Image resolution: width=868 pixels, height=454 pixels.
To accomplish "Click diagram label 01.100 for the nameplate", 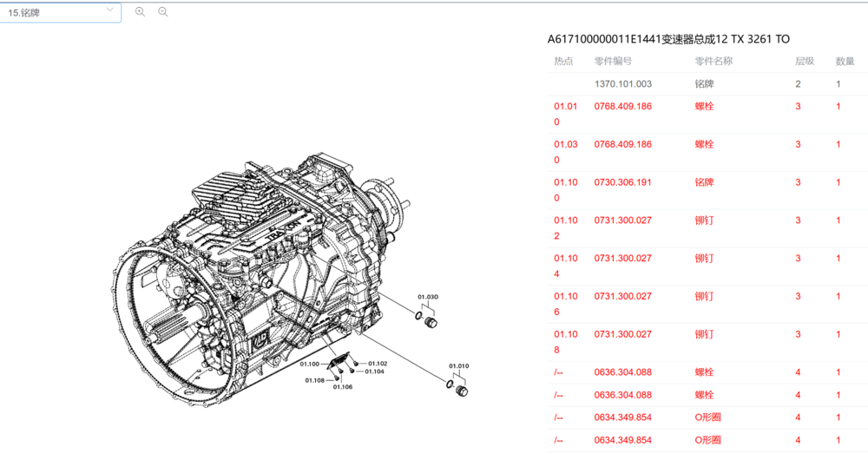I will click(x=310, y=364).
